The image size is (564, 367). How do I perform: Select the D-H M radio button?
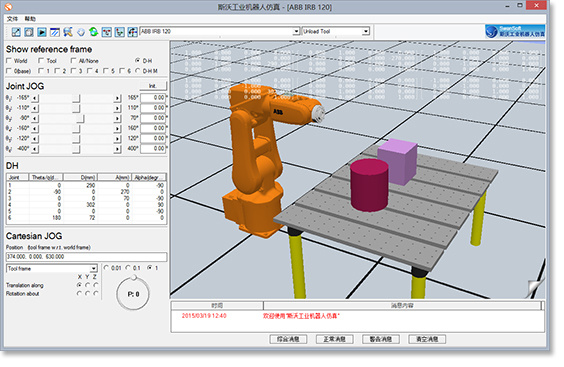[137, 71]
